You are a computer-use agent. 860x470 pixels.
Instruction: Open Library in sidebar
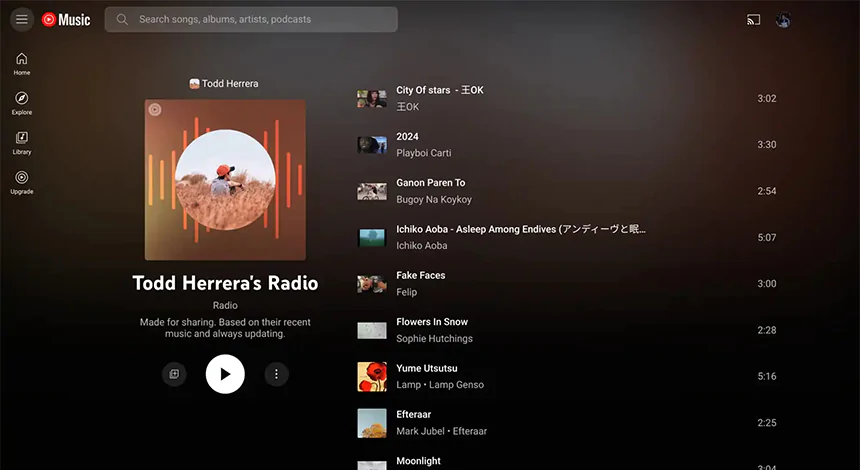(22, 143)
